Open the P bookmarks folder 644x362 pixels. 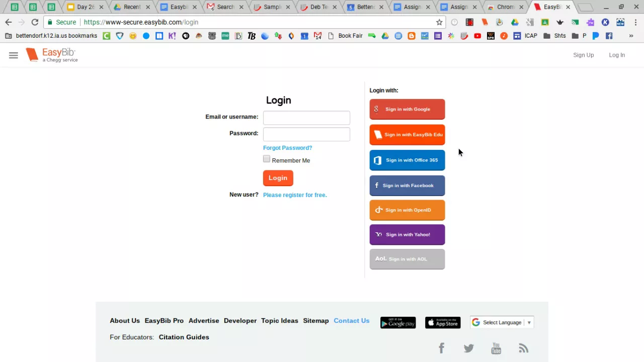pos(579,36)
